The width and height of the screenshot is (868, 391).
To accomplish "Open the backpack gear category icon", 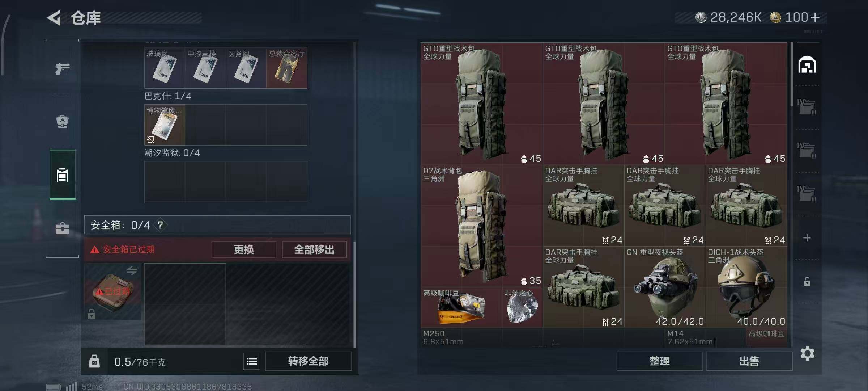I will coord(62,121).
